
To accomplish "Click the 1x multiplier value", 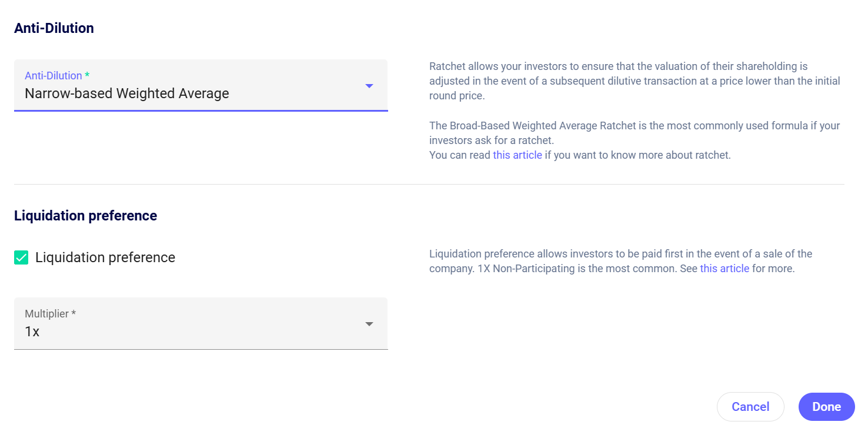I will click(32, 332).
